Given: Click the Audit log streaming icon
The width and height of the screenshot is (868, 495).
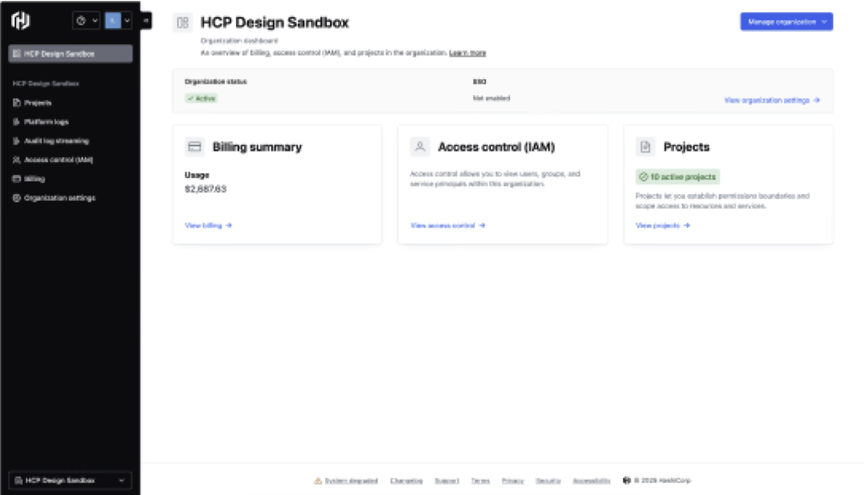Looking at the screenshot, I should point(17,141).
